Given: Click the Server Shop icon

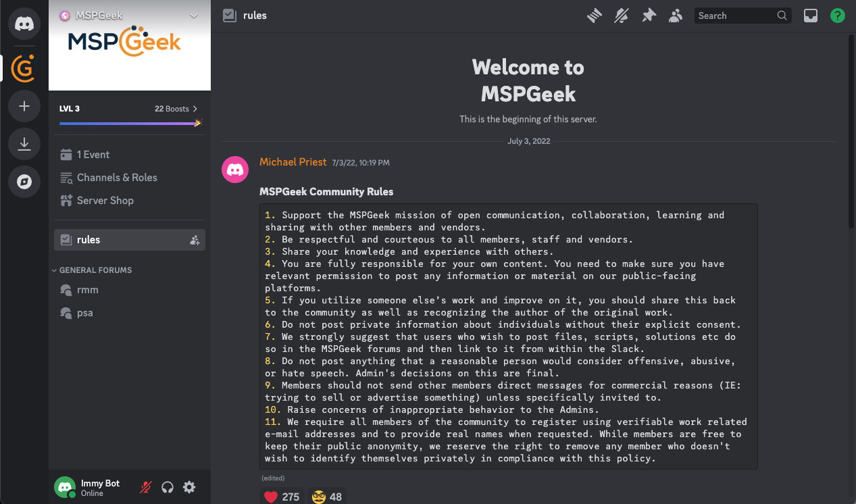Looking at the screenshot, I should coord(66,201).
